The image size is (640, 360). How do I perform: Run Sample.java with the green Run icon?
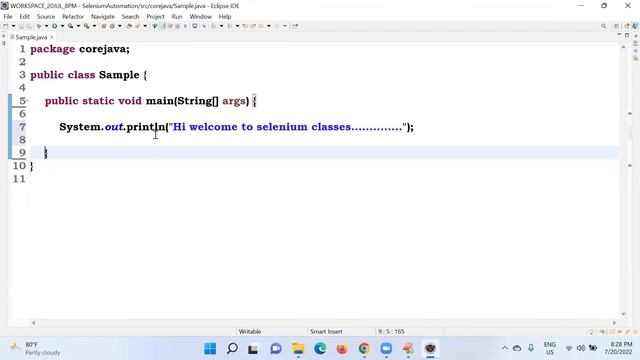coord(54,26)
